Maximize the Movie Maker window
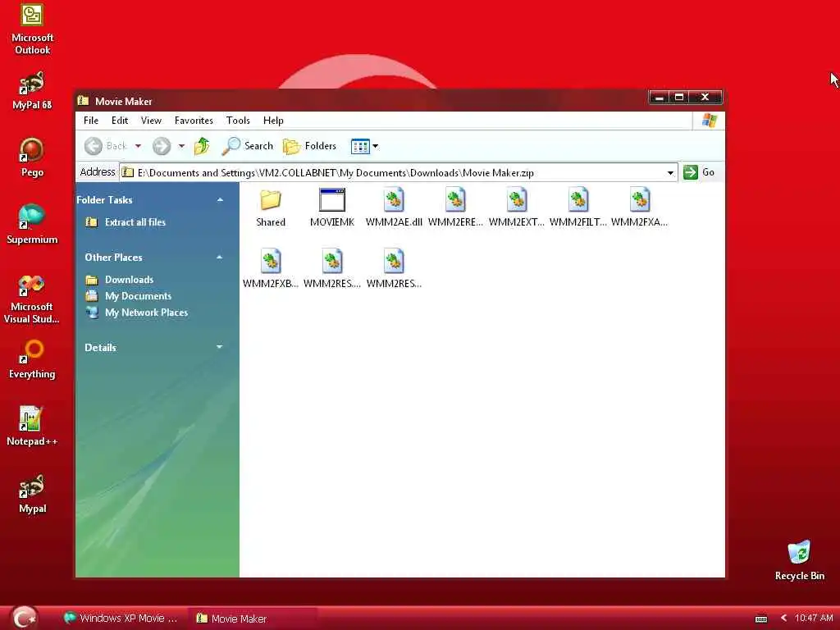 coord(679,97)
